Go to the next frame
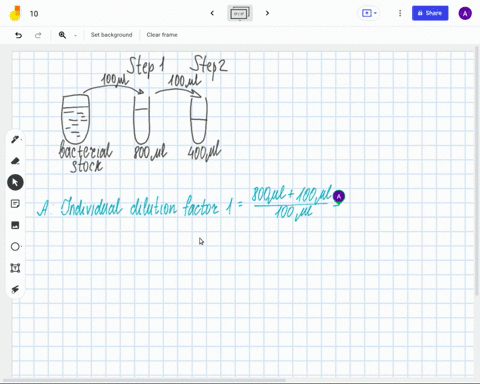The height and width of the screenshot is (384, 480). pos(267,13)
